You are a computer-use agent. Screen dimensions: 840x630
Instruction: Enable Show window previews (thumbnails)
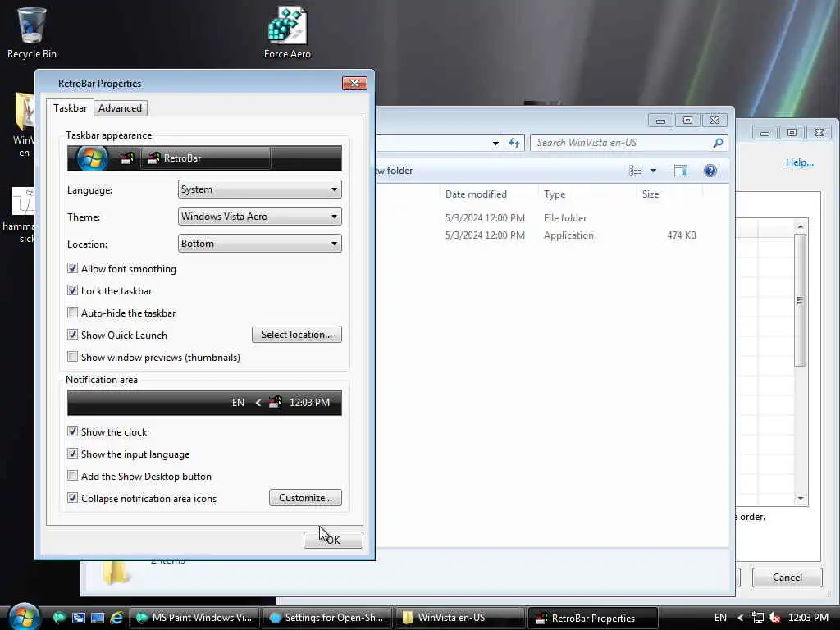tap(72, 356)
